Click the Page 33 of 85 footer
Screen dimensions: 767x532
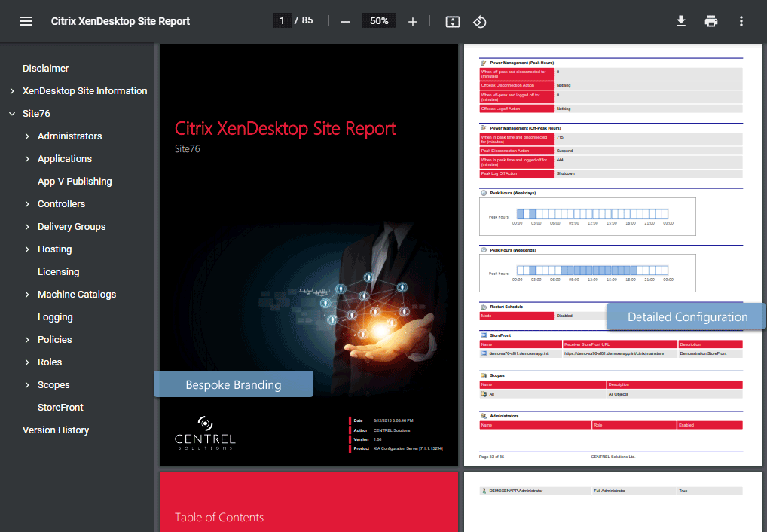pos(491,457)
